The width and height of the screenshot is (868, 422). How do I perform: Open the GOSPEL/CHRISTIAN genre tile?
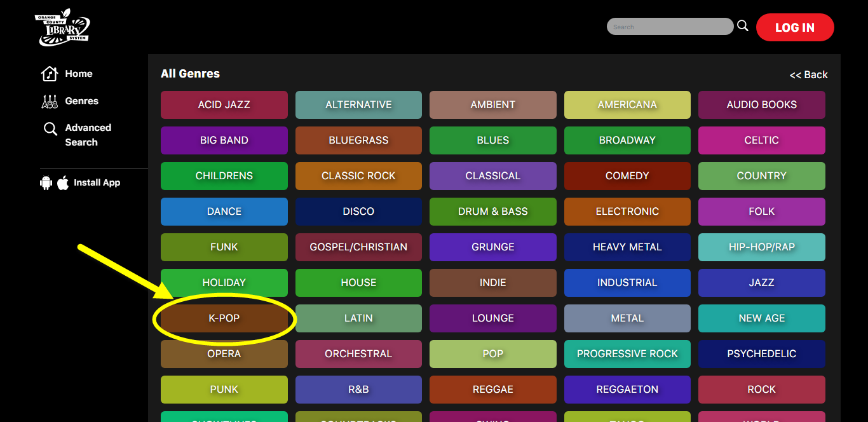click(358, 247)
